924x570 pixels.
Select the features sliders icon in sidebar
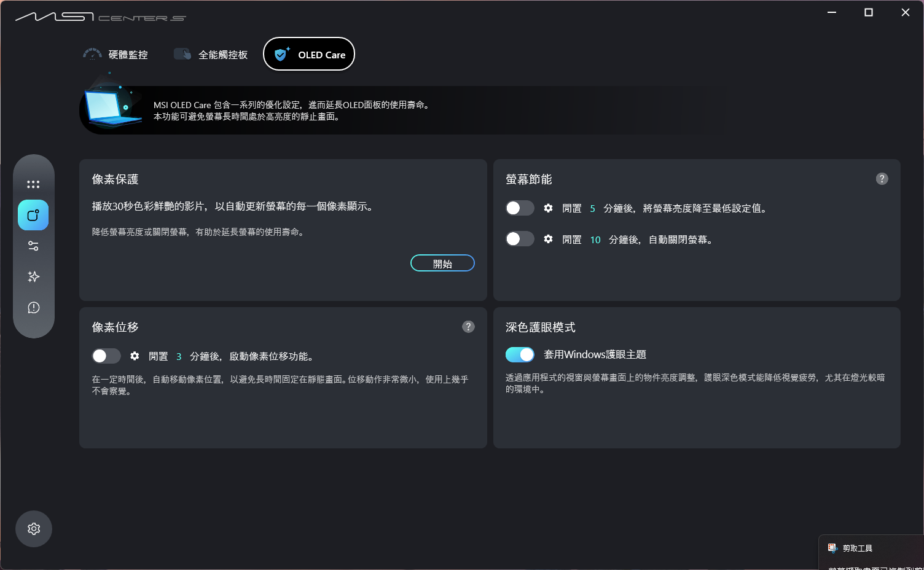point(33,246)
